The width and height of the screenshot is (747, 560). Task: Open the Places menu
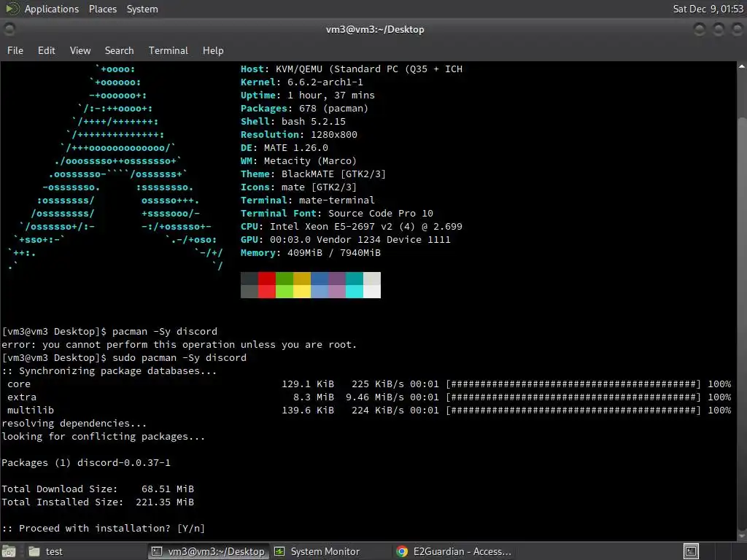pyautogui.click(x=102, y=9)
